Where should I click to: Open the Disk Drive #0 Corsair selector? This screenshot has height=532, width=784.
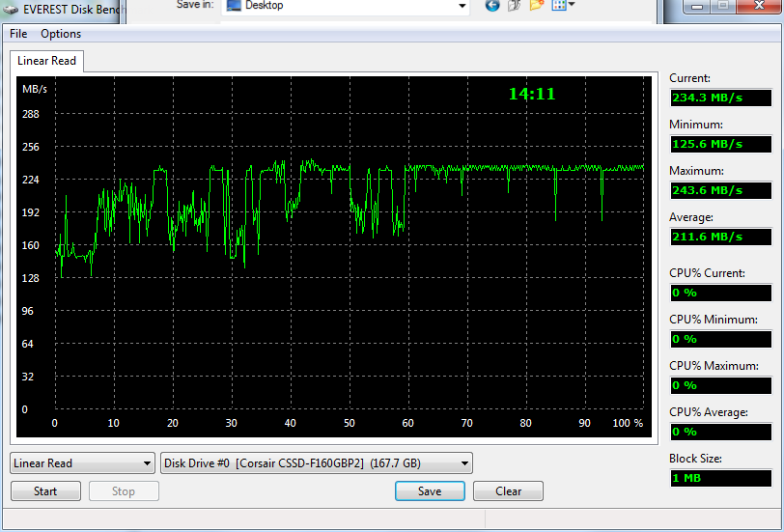[317, 463]
